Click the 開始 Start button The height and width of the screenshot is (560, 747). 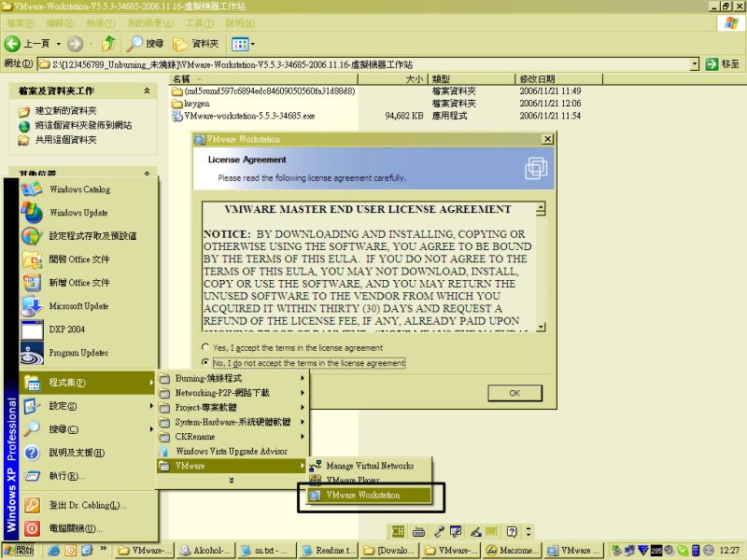[x=19, y=551]
